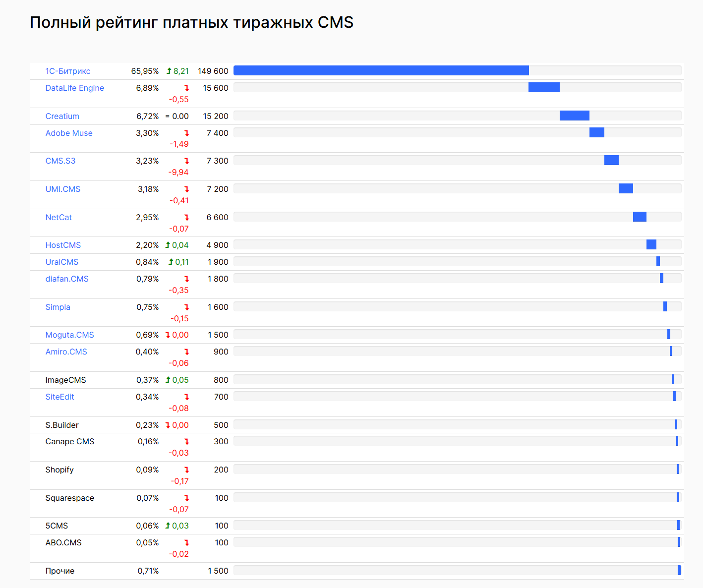Viewport: 703px width, 588px height.
Task: Click the red down arrow in Squarespace row
Action: click(x=186, y=498)
